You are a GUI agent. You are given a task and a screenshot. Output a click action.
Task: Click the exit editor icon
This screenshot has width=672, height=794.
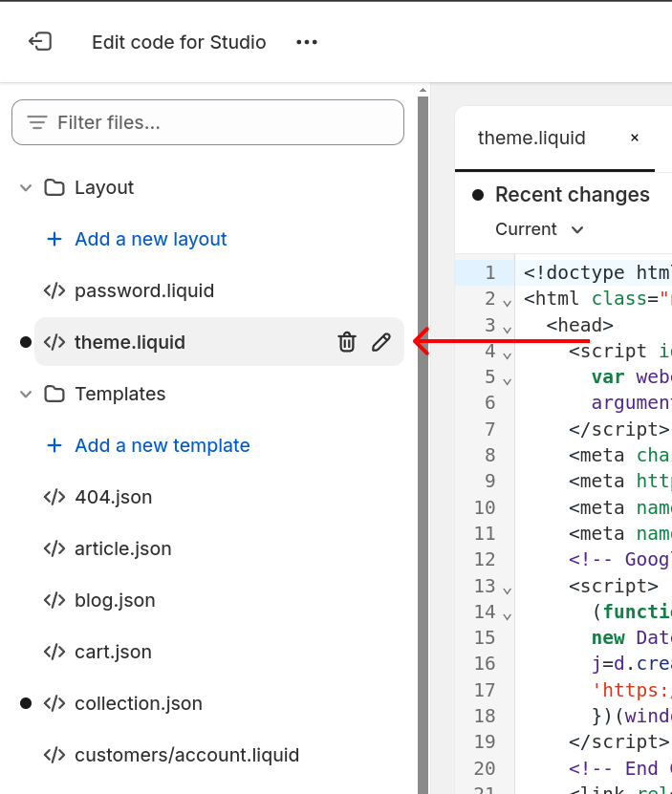click(40, 42)
